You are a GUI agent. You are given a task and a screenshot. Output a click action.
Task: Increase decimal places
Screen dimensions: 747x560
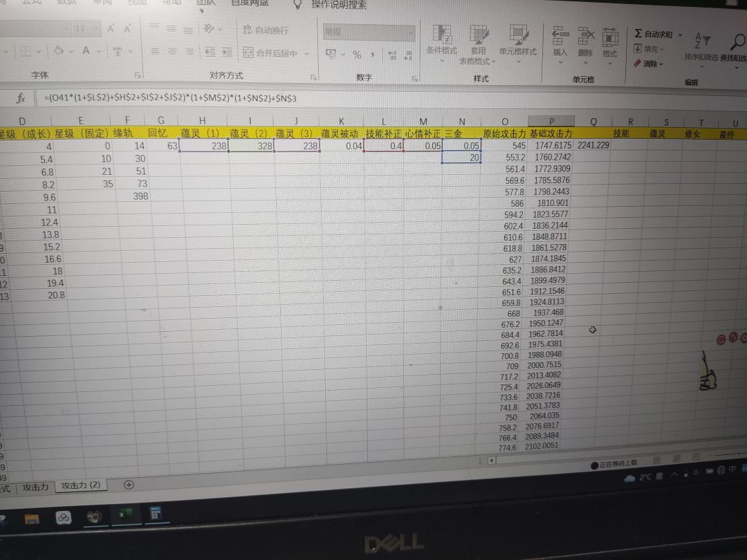pos(392,55)
